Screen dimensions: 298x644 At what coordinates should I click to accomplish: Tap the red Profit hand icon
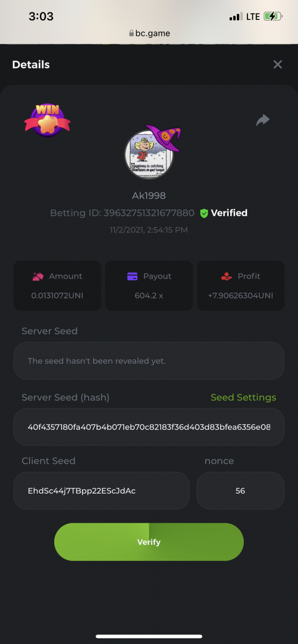(x=227, y=276)
